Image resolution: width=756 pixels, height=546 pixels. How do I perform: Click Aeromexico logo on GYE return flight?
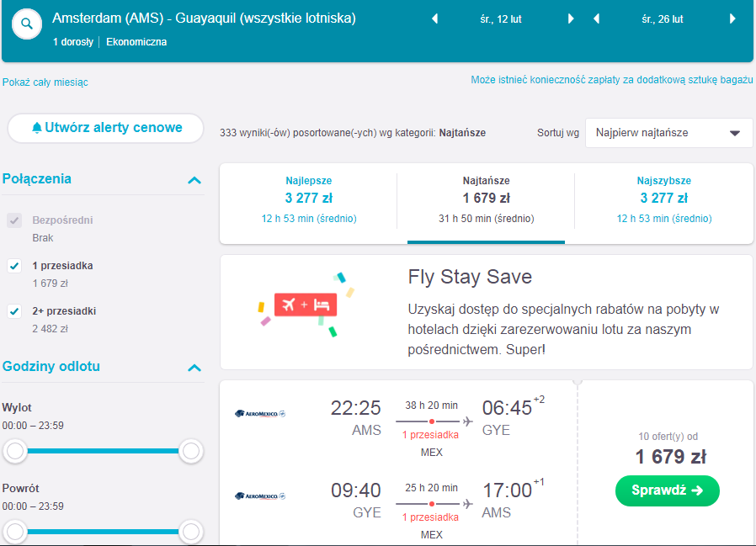(x=260, y=496)
